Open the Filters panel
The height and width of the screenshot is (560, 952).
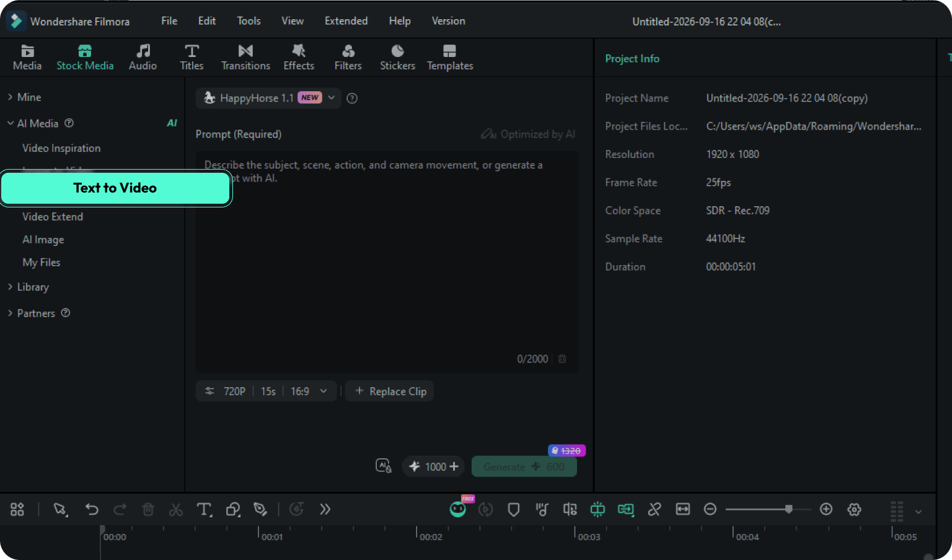(x=348, y=58)
